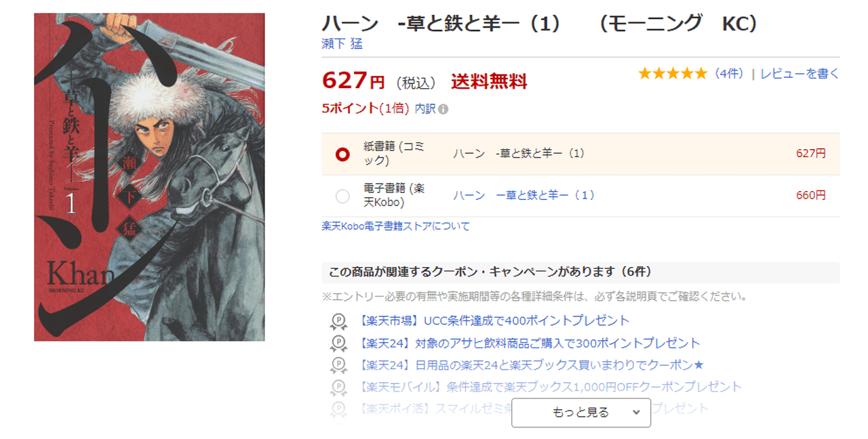Click the badge icon next to 楽天モバイル campaign
The width and height of the screenshot is (868, 439).
[338, 388]
